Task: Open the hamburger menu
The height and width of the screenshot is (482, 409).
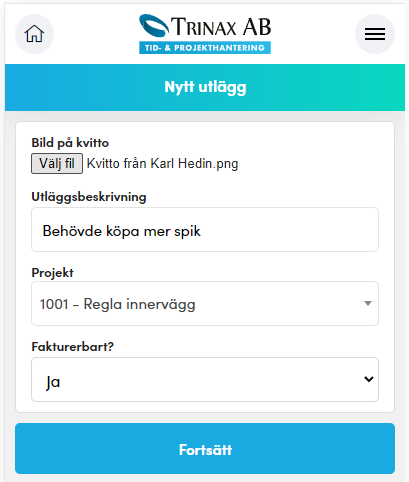Action: tap(375, 34)
